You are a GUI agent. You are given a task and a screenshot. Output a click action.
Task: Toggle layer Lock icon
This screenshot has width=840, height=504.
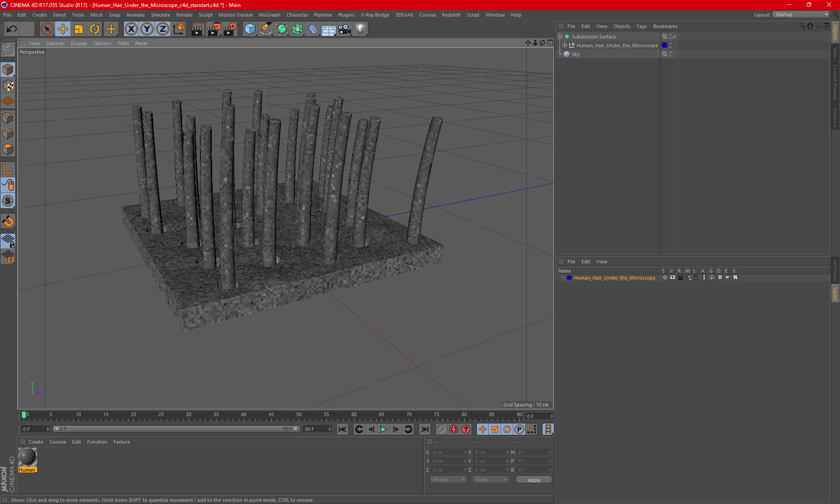tap(696, 277)
